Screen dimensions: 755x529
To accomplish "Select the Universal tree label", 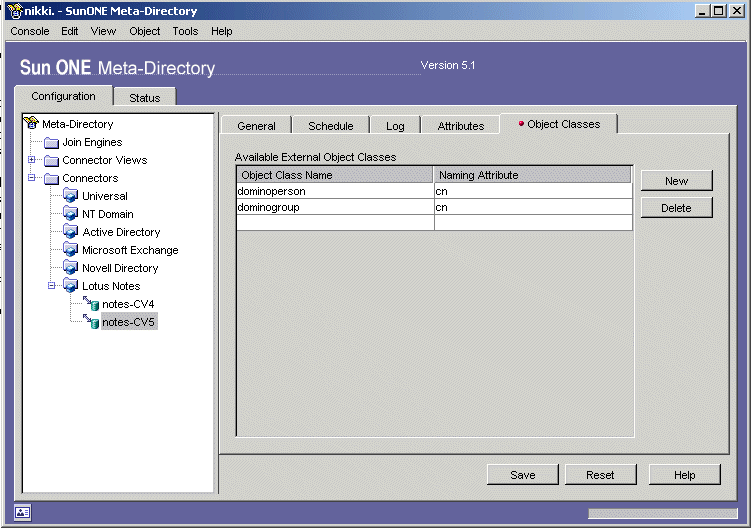I will pyautogui.click(x=105, y=196).
